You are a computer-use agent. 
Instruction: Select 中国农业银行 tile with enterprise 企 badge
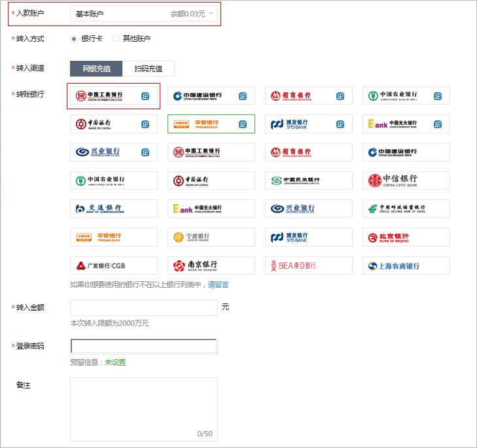point(406,95)
